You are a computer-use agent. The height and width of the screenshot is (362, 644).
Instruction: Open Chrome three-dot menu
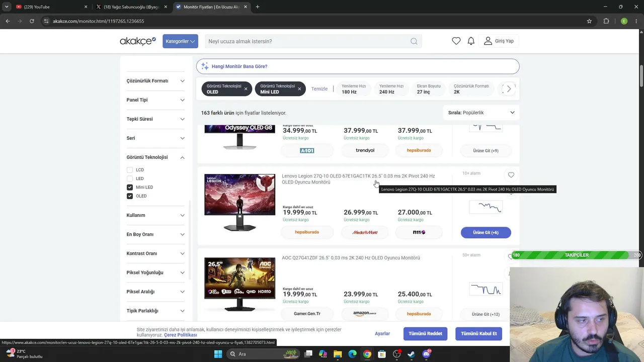coord(637,21)
